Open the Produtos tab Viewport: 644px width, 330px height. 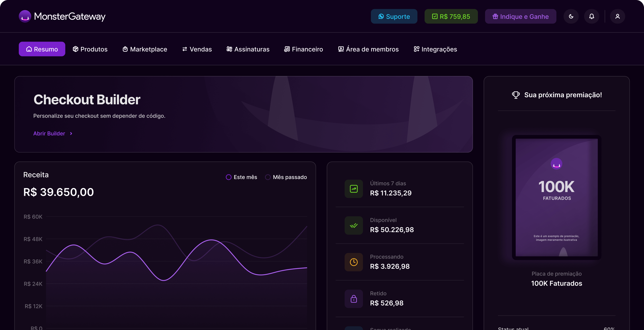[90, 49]
